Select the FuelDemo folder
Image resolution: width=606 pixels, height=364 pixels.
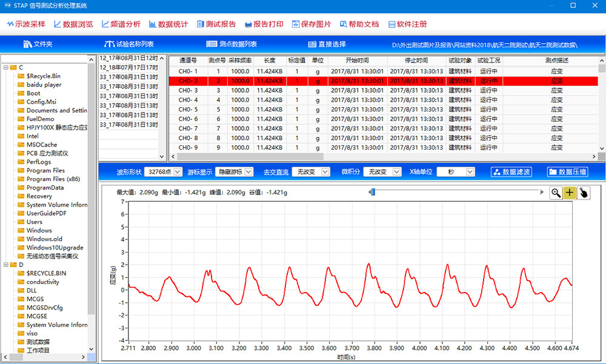[x=40, y=119]
